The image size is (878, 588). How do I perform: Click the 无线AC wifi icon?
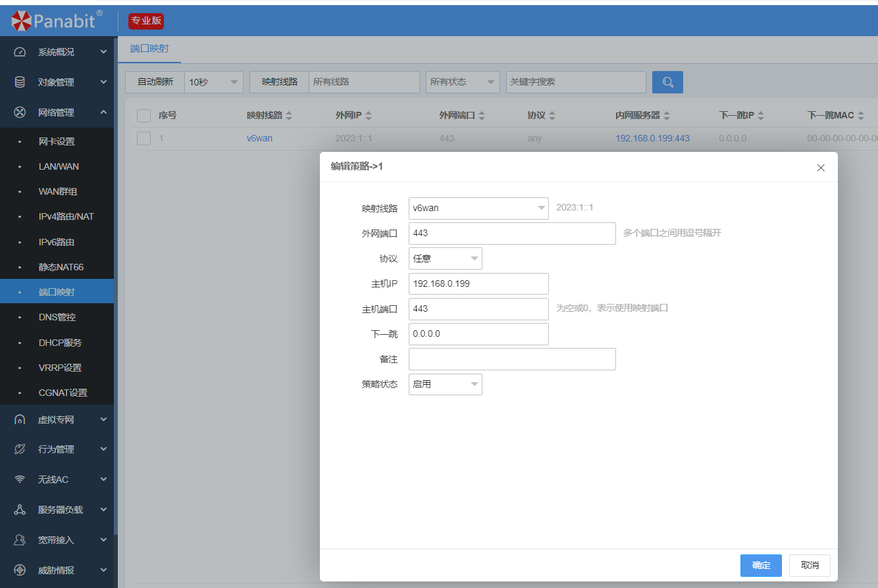pyautogui.click(x=20, y=479)
